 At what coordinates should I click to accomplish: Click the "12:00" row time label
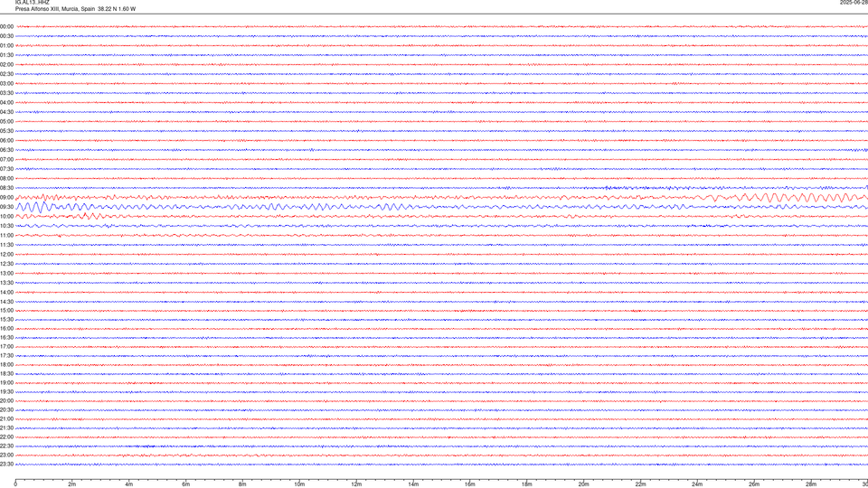tap(6, 255)
